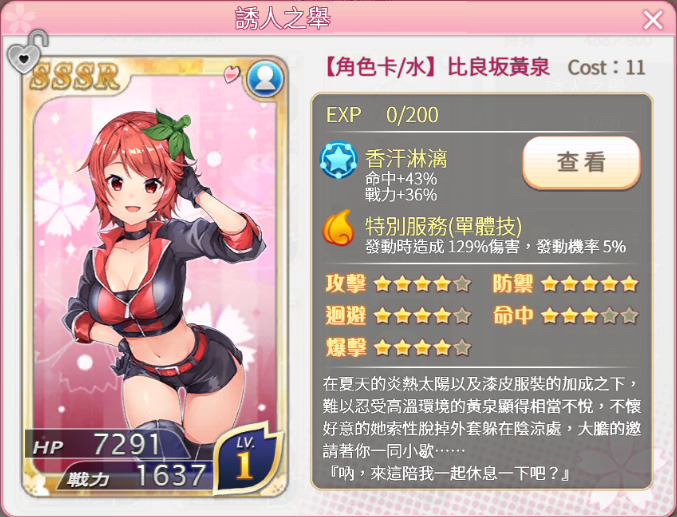Click the blue star passive skill icon
677x517 pixels.
pos(338,160)
